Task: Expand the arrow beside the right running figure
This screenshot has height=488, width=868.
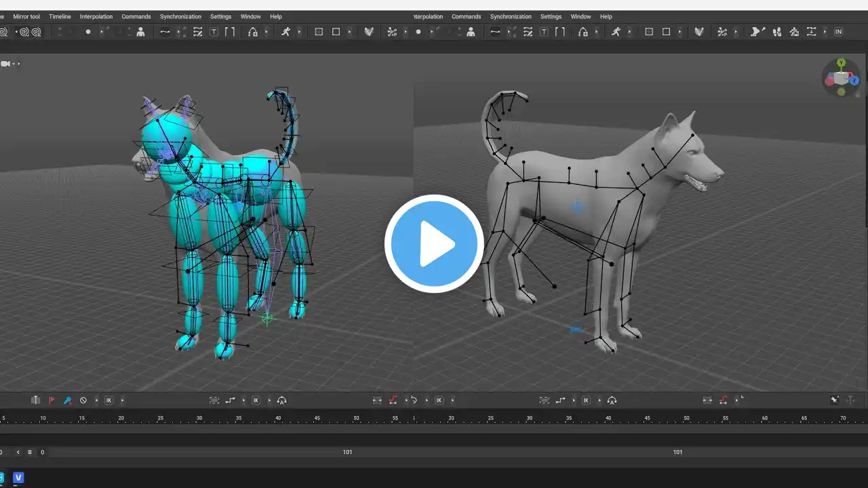Action: (x=629, y=32)
